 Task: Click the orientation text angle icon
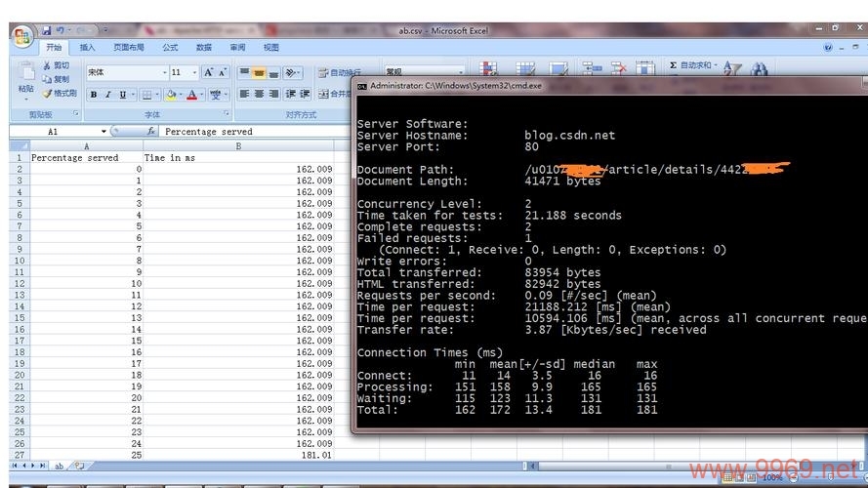pos(290,72)
